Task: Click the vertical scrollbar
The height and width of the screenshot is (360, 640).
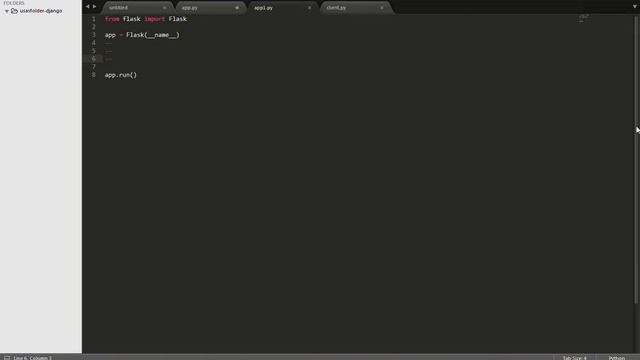Action: click(x=636, y=159)
